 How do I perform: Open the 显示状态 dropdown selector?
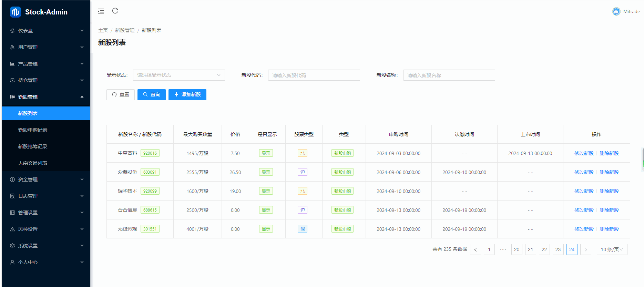coord(179,75)
